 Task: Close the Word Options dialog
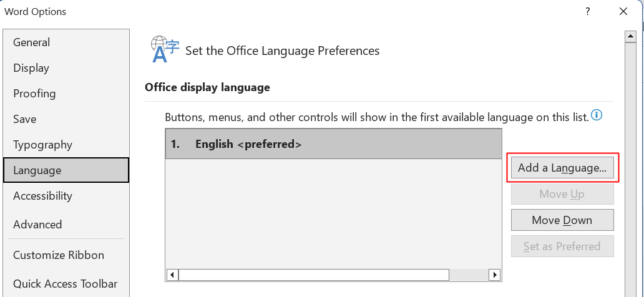623,11
